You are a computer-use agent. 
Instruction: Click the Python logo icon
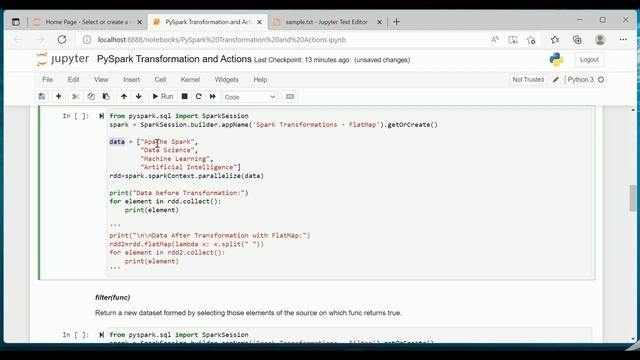click(556, 60)
